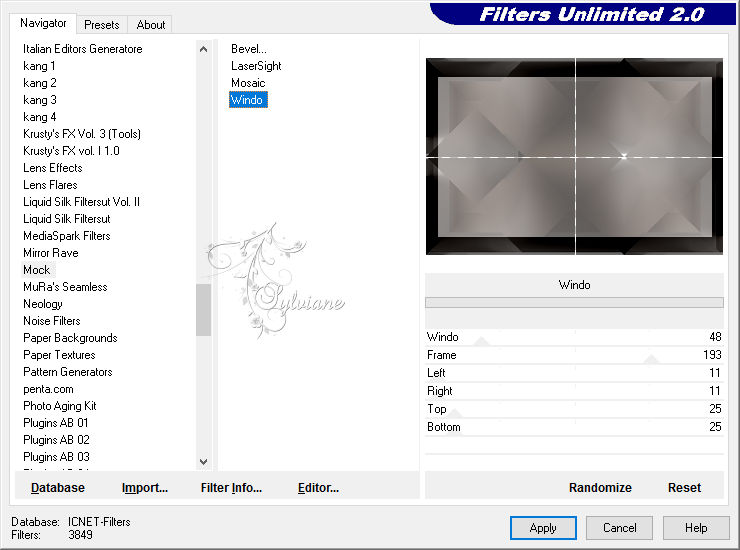Open the Editor... button
Image resolution: width=740 pixels, height=550 pixels.
click(x=318, y=488)
